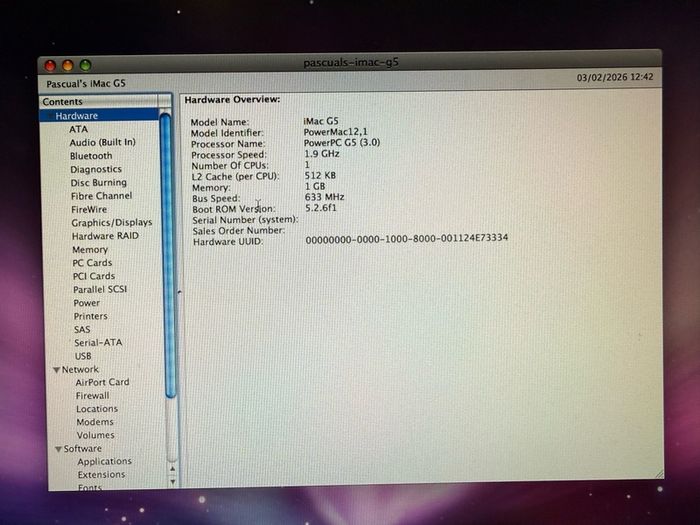Click the report date 03/02/2026 12:42
Image resolution: width=700 pixels, height=525 pixels.
[615, 77]
